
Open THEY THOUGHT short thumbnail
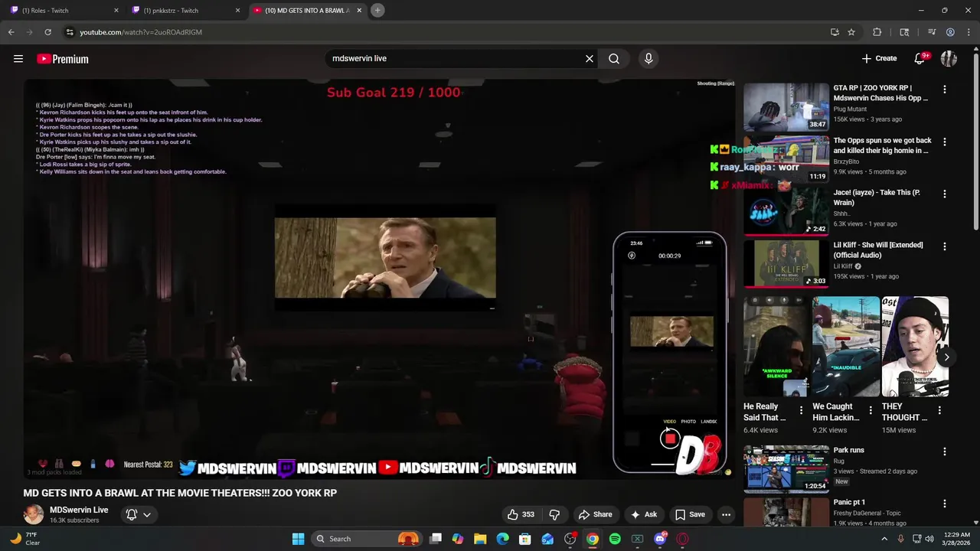pos(915,347)
